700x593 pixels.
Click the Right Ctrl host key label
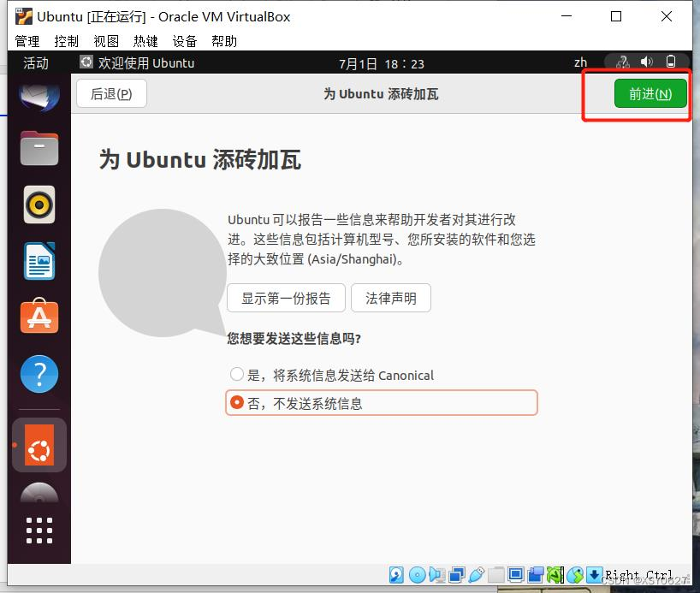(638, 575)
